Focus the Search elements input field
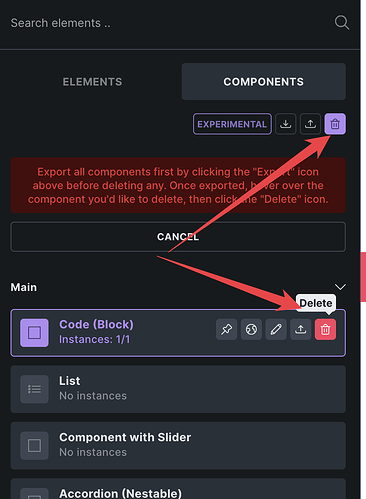366x499 pixels. pyautogui.click(x=167, y=23)
